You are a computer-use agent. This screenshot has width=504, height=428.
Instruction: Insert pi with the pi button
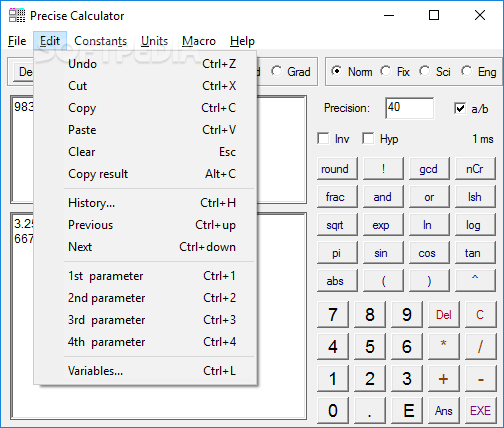tap(337, 253)
